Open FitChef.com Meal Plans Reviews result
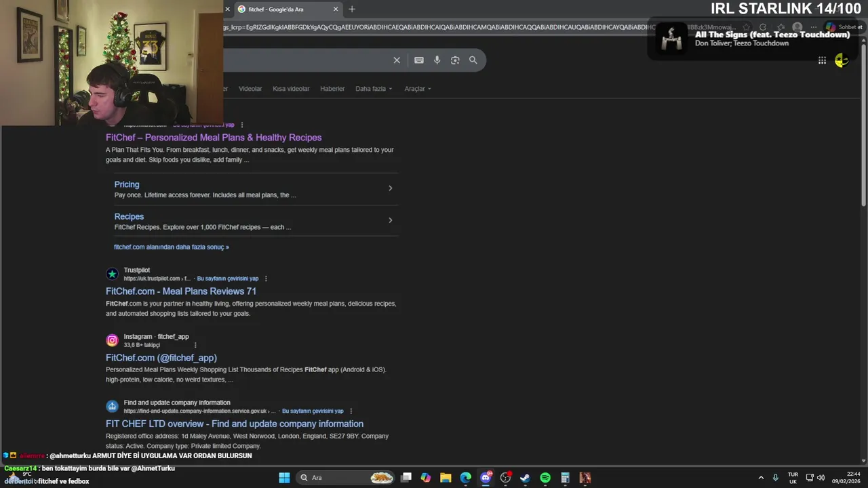The width and height of the screenshot is (868, 488). click(x=181, y=291)
